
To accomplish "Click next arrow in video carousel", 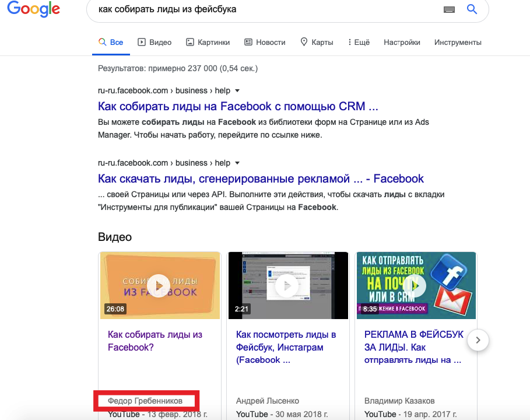I will 478,340.
